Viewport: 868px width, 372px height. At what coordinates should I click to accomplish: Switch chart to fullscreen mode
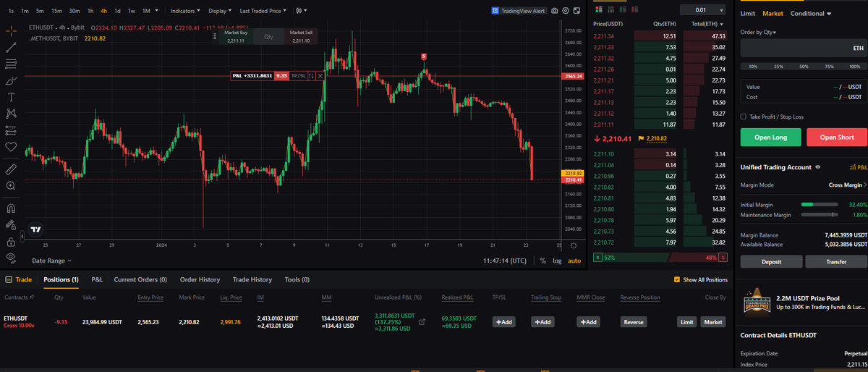click(576, 11)
